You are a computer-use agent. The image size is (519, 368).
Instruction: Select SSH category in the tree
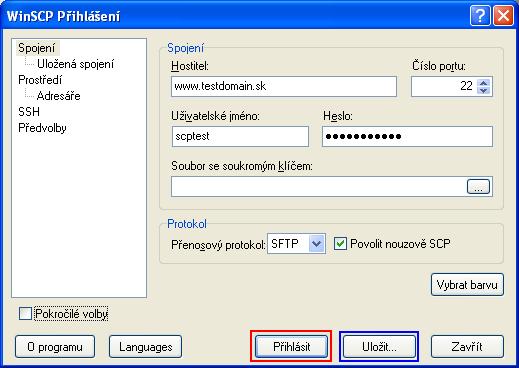(29, 112)
